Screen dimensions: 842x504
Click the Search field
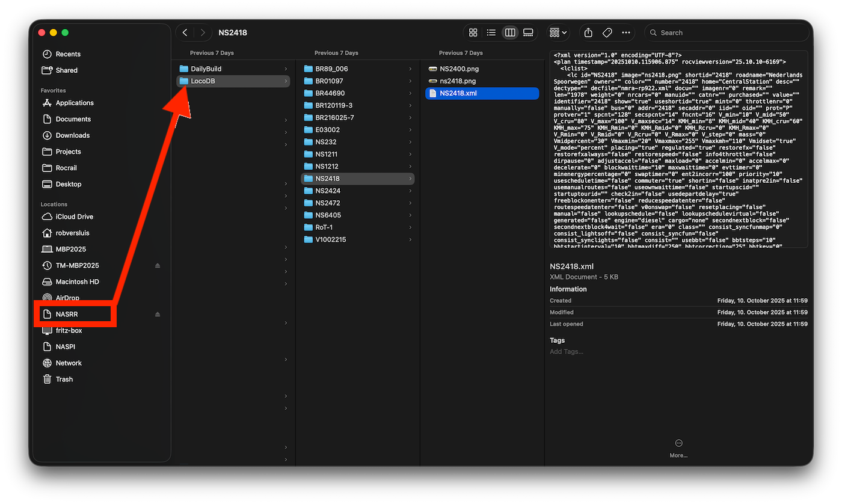click(x=727, y=32)
